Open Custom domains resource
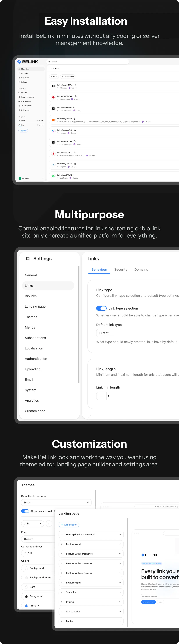Viewport: 179px width, 644px height. pyautogui.click(x=31, y=97)
